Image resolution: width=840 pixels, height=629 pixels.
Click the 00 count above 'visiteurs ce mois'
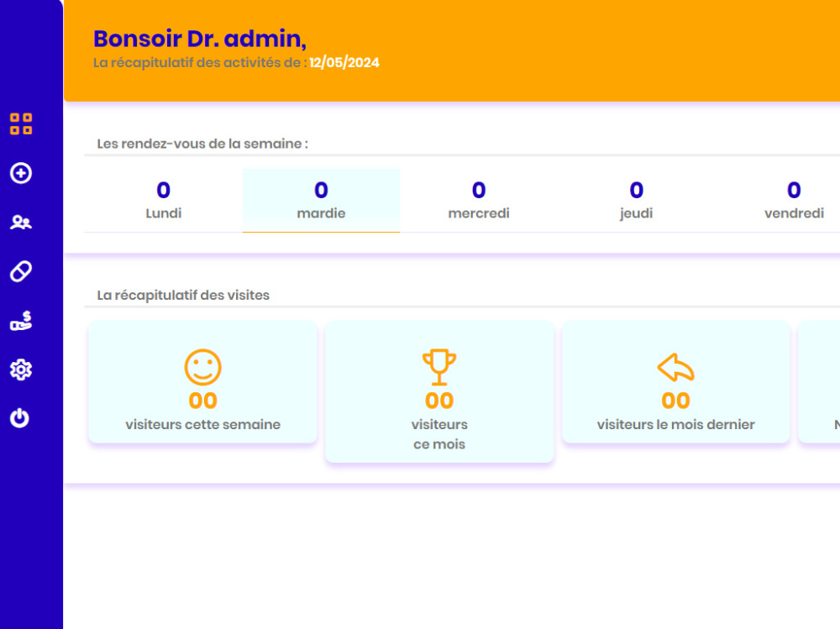[x=439, y=401]
